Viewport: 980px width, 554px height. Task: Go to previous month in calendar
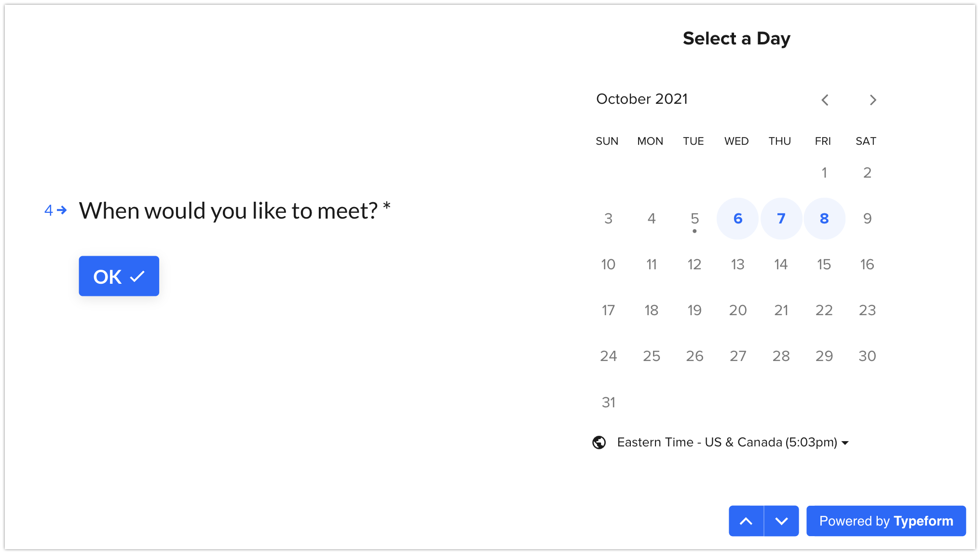[x=825, y=100]
